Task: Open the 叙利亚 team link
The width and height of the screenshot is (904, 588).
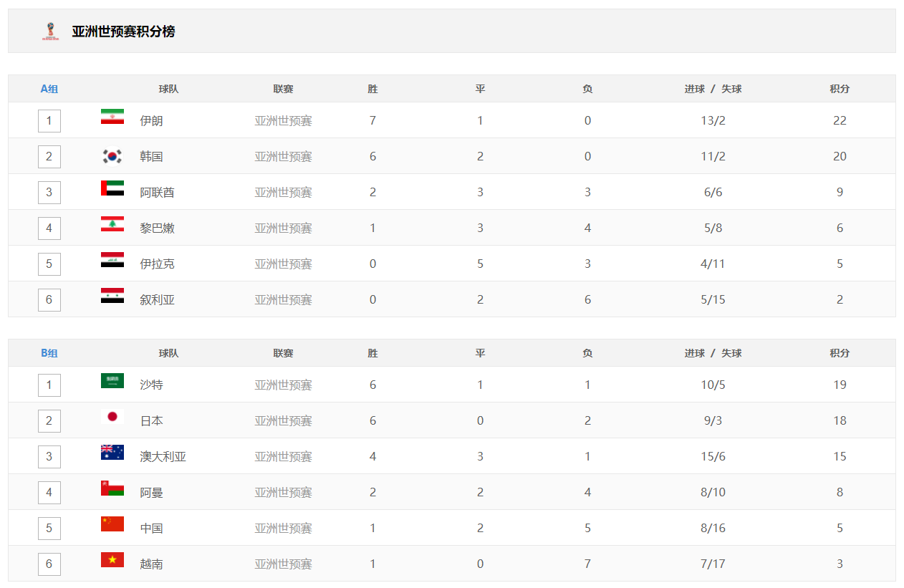Action: pyautogui.click(x=158, y=299)
